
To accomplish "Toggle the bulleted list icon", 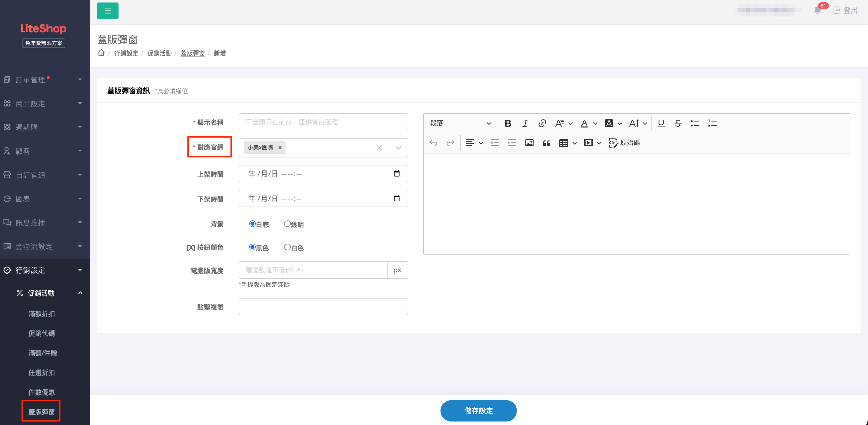I will pyautogui.click(x=695, y=123).
